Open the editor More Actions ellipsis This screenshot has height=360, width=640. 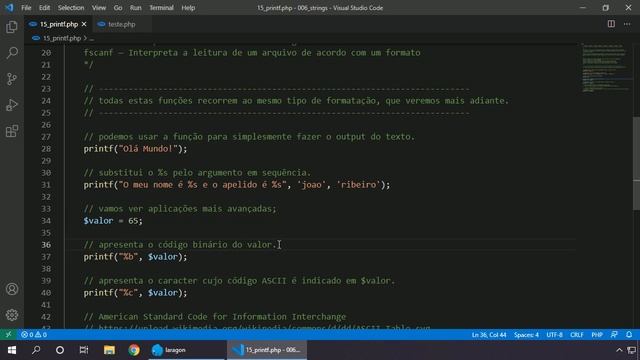(x=627, y=24)
